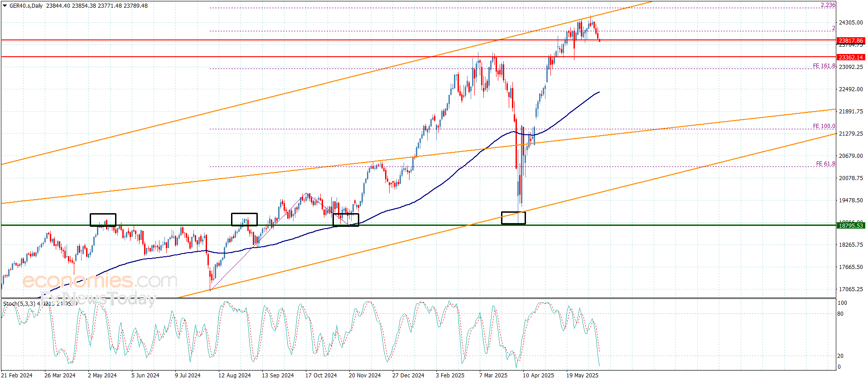Click the 22492.00 price axis label
This screenshot has height=381, width=868.
pyautogui.click(x=851, y=89)
